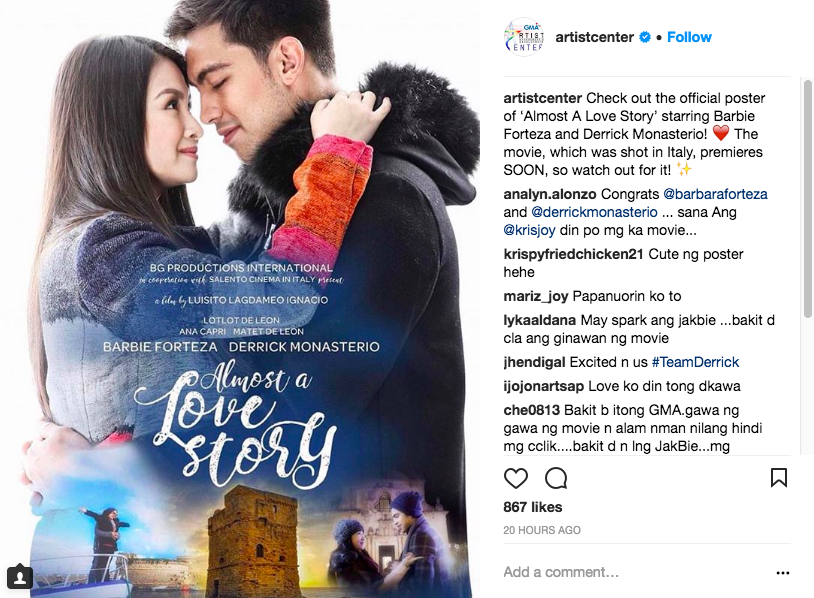Open krispyfriedchicken21 commenter profile
The height and width of the screenshot is (598, 814).
click(x=573, y=254)
